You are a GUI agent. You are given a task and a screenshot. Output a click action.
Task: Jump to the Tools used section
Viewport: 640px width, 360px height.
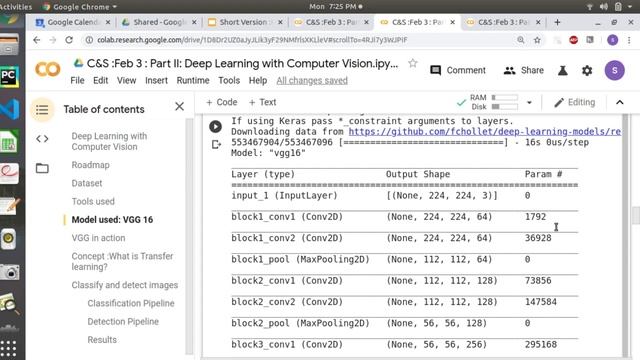pyautogui.click(x=93, y=201)
